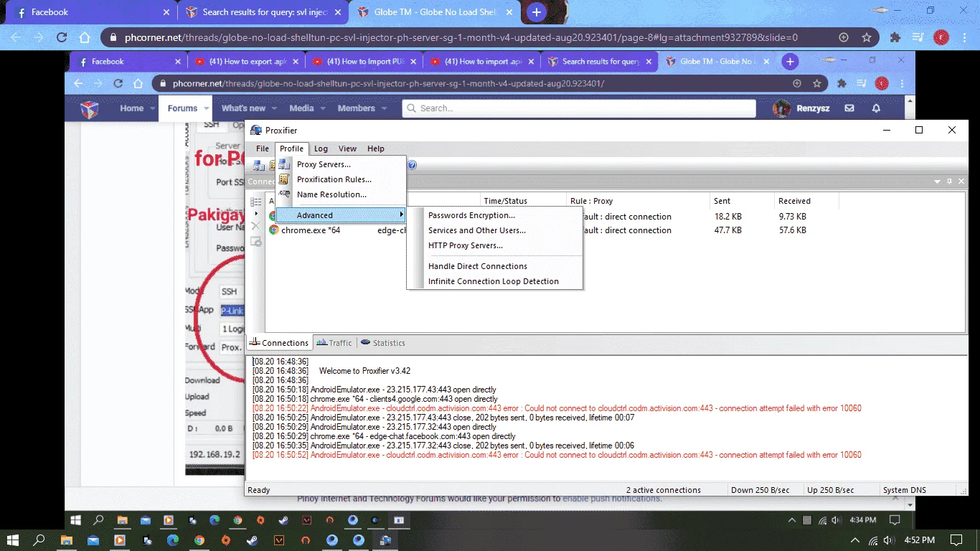Viewport: 980px width, 551px height.
Task: Click 'Welcome to Proxifier v3.42' log line
Action: (364, 371)
